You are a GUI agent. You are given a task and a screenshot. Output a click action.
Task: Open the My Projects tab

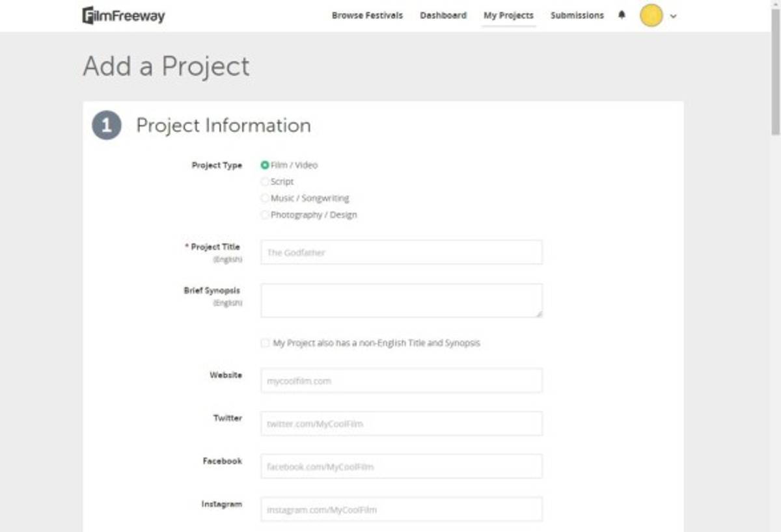point(508,16)
